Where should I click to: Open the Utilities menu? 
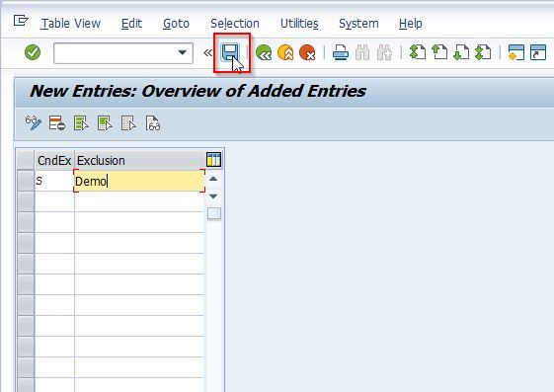click(x=299, y=24)
